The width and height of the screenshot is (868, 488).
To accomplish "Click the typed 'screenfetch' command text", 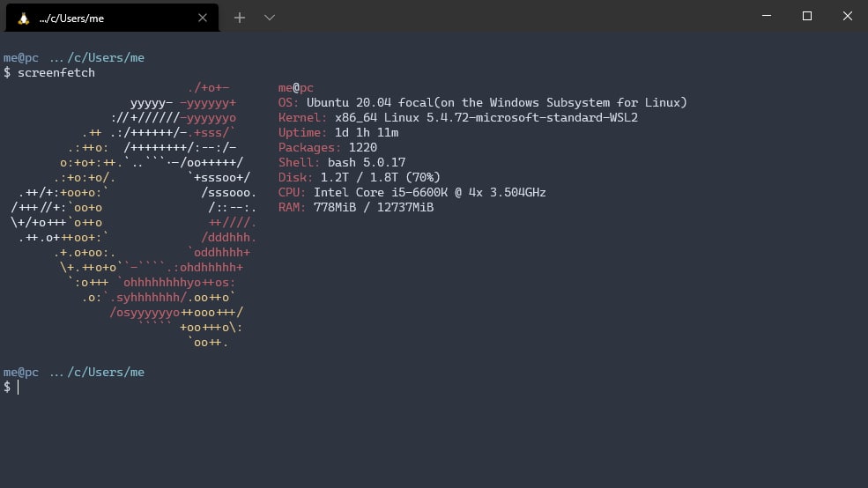I will 56,72.
